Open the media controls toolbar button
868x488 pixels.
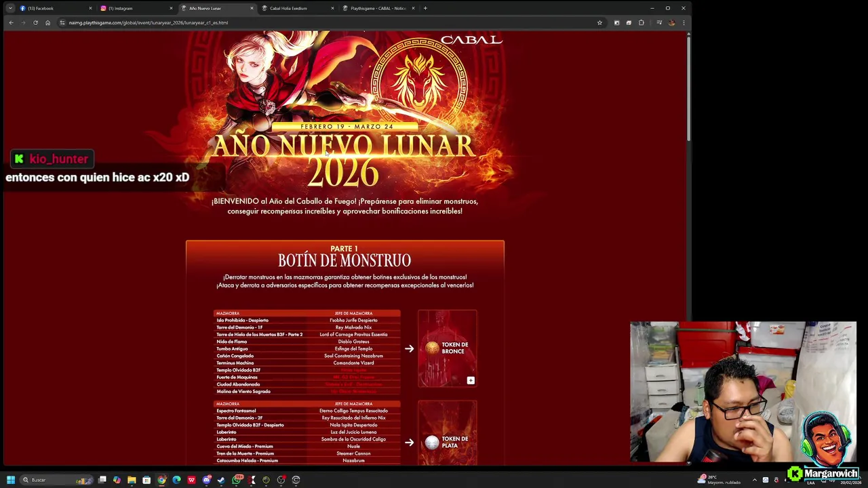(x=658, y=22)
